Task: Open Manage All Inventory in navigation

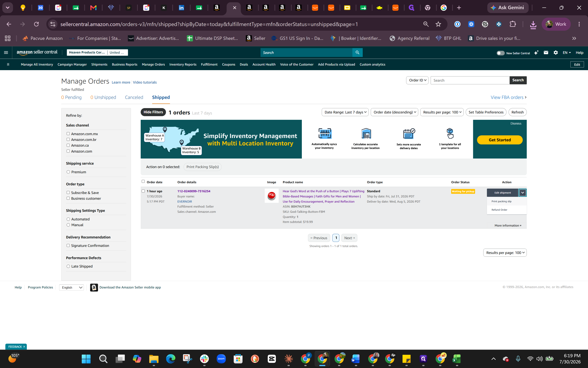Action: tap(37, 65)
